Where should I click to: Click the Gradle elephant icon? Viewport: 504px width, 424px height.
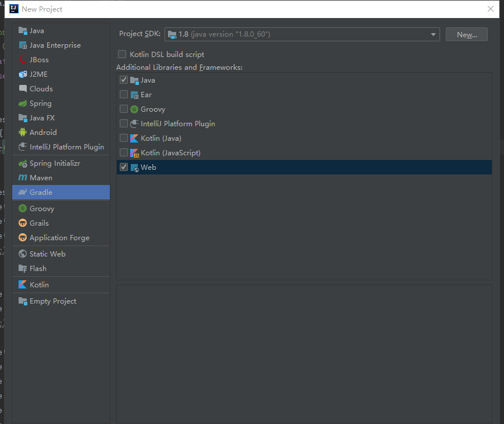23,193
